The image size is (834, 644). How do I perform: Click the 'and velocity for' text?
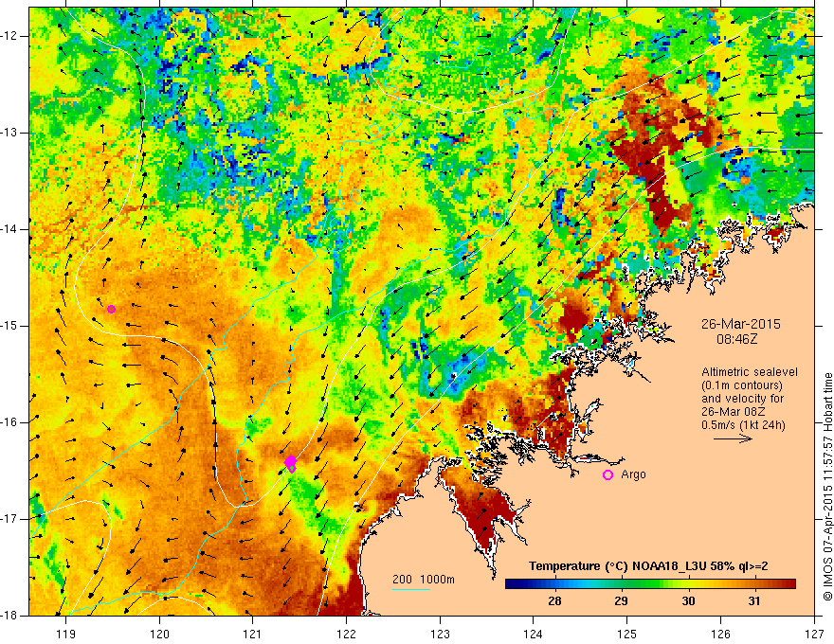coord(742,399)
